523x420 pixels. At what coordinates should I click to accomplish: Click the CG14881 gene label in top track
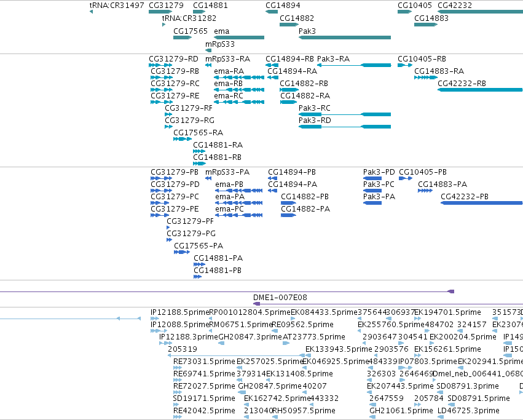click(210, 6)
